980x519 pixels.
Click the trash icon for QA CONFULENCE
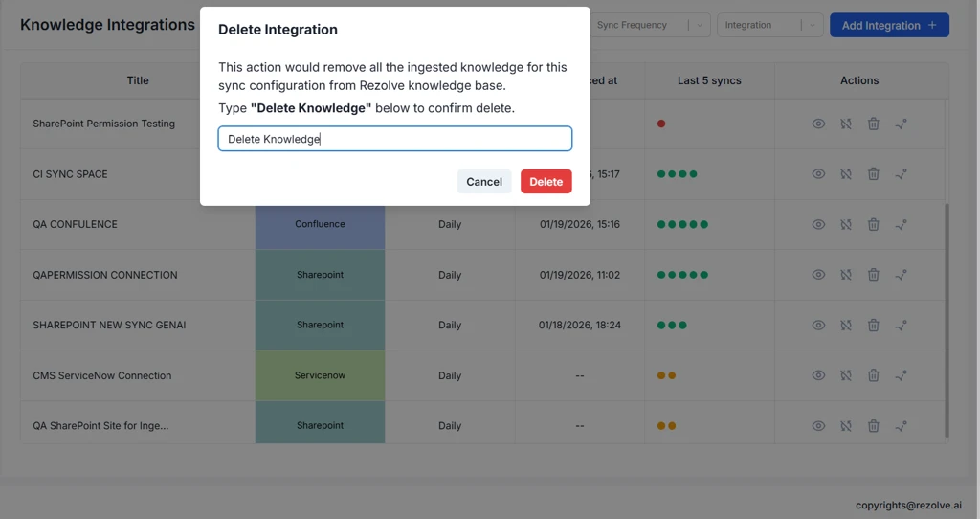[x=873, y=224]
